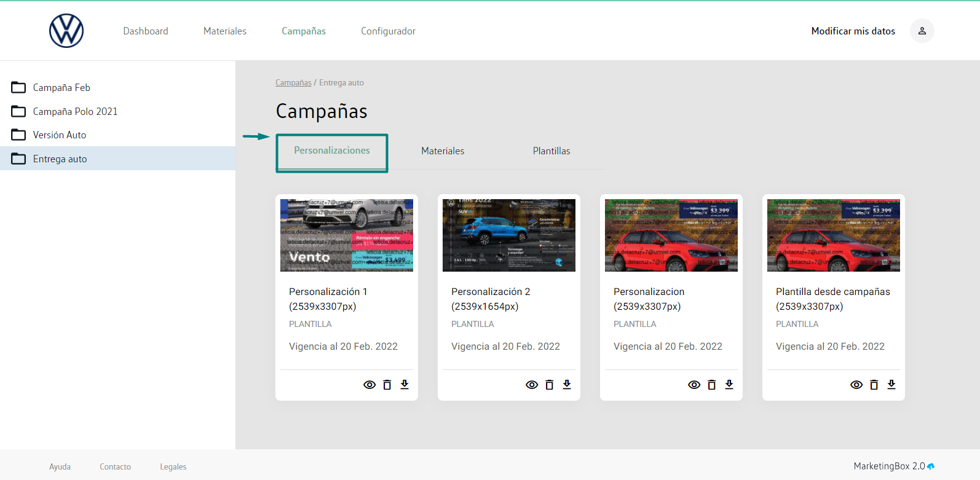Open Materiales in top navigation

pyautogui.click(x=225, y=31)
